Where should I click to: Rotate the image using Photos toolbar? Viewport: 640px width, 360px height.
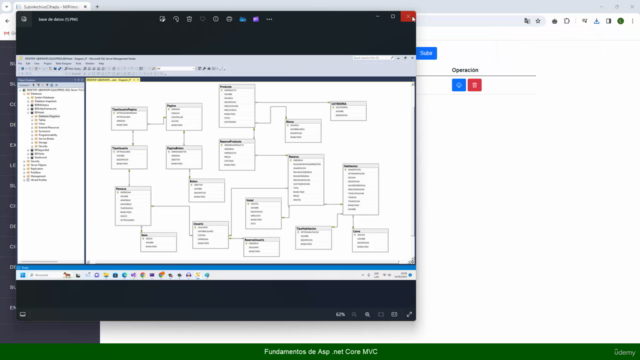[176, 19]
